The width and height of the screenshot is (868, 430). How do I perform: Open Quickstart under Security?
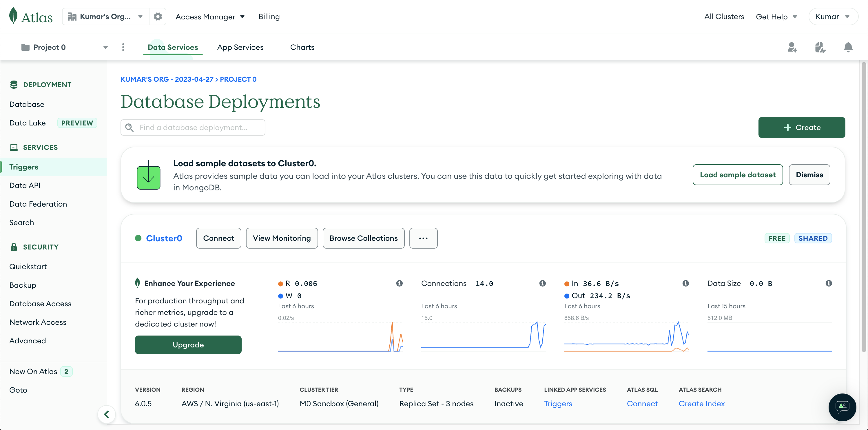pos(28,267)
